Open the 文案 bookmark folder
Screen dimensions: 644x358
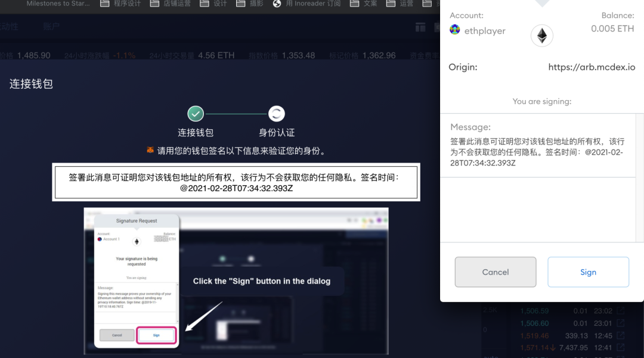[364, 4]
